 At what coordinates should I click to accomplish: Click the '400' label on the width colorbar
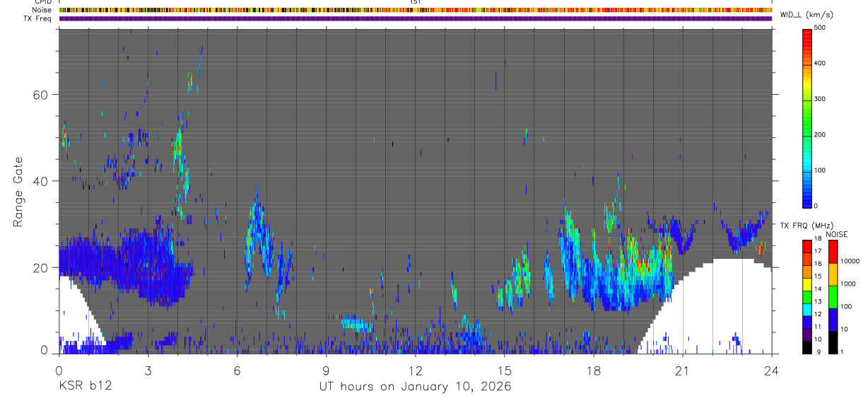pos(820,64)
